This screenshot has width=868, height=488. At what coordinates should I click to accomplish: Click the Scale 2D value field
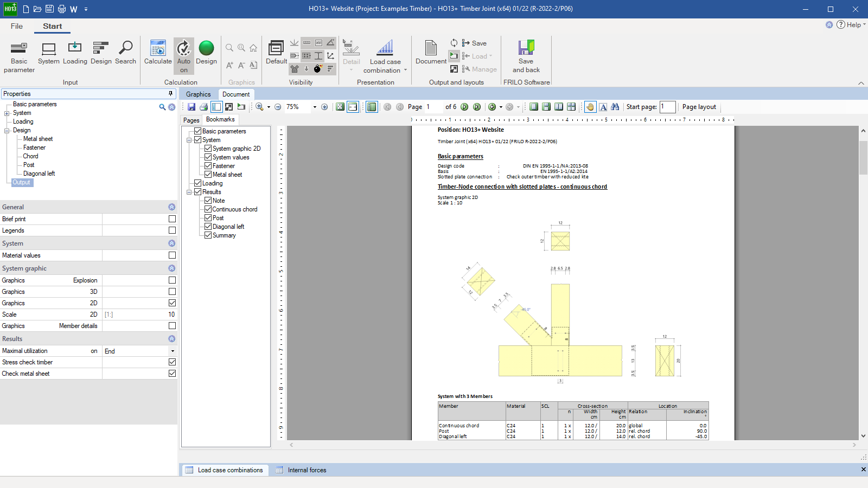140,314
